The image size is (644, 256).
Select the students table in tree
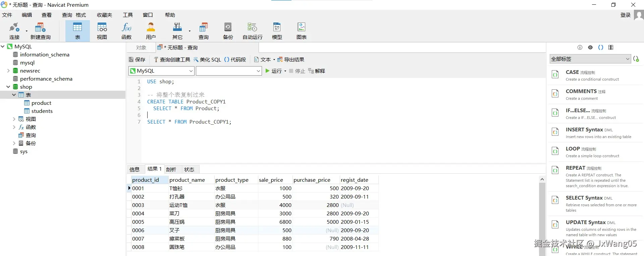click(x=42, y=111)
